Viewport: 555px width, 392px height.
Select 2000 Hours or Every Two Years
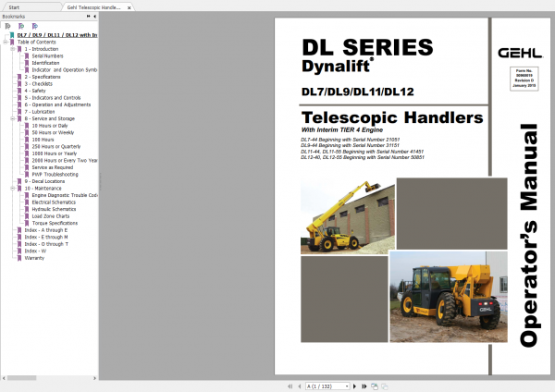point(65,160)
